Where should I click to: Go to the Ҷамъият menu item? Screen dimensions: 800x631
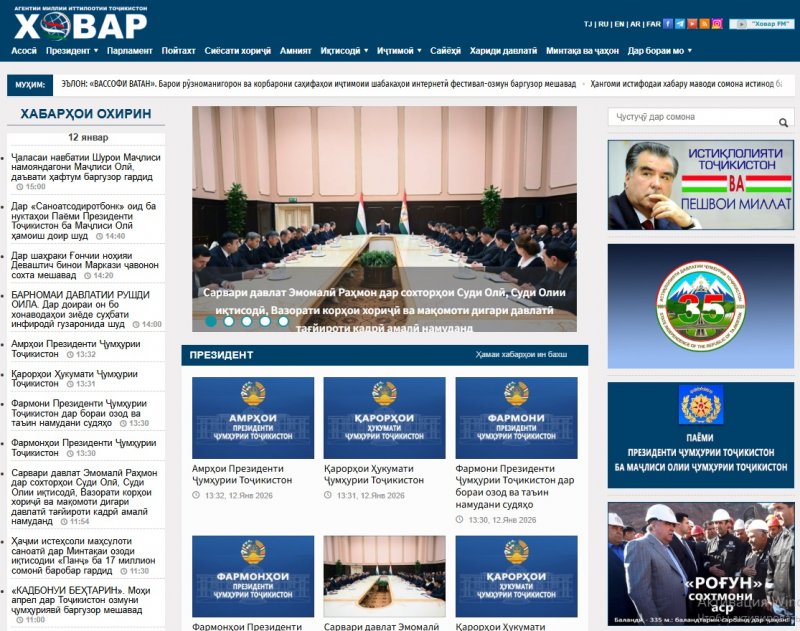pos(295,50)
